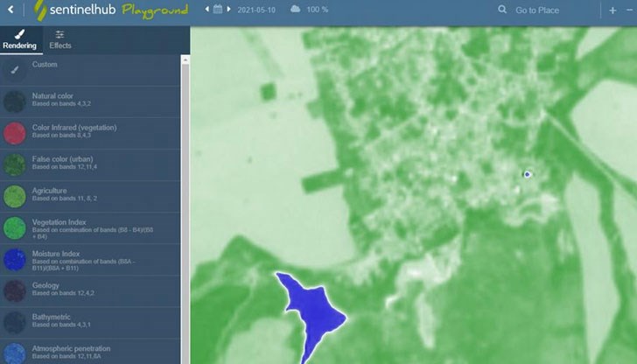This screenshot has height=364, width=637.
Task: Go to the previous date arrow
Action: tap(207, 10)
